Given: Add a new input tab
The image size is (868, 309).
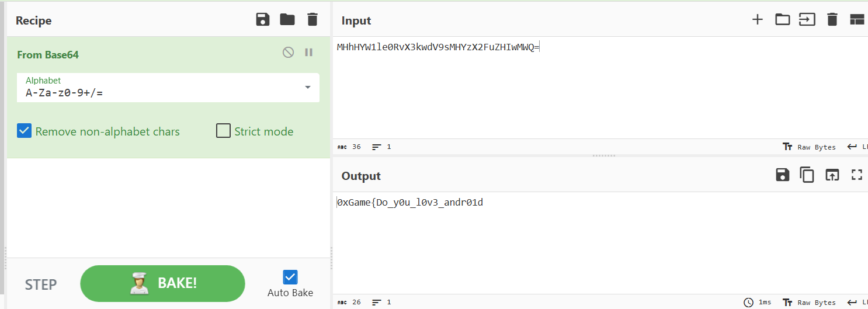Looking at the screenshot, I should (x=758, y=20).
